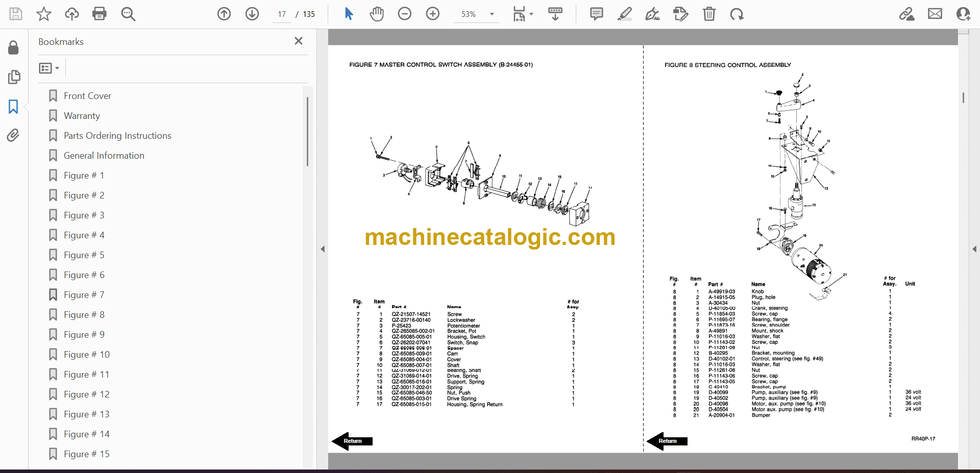Send the file by email

[x=935, y=14]
